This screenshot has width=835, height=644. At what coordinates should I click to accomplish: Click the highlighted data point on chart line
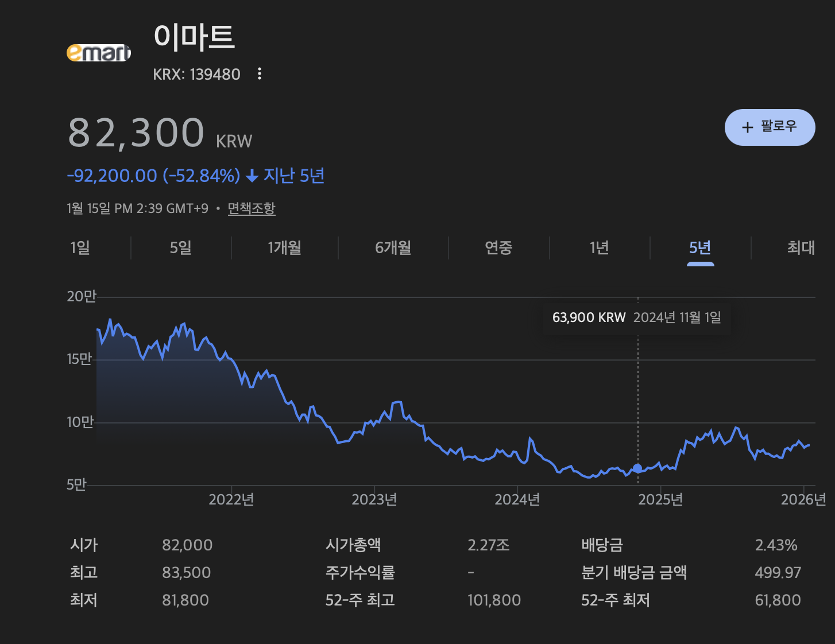pyautogui.click(x=637, y=468)
